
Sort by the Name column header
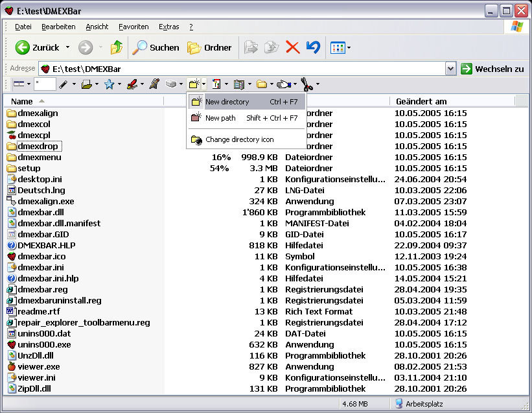coord(84,101)
